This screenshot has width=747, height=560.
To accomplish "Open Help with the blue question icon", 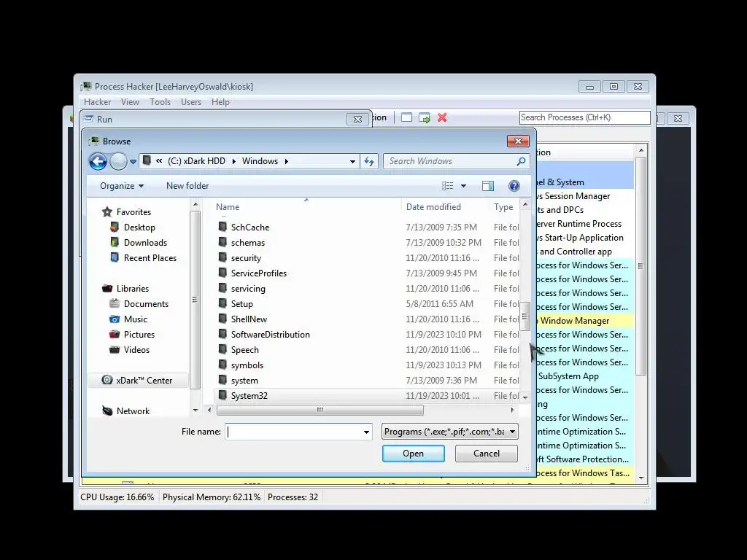I will [514, 186].
